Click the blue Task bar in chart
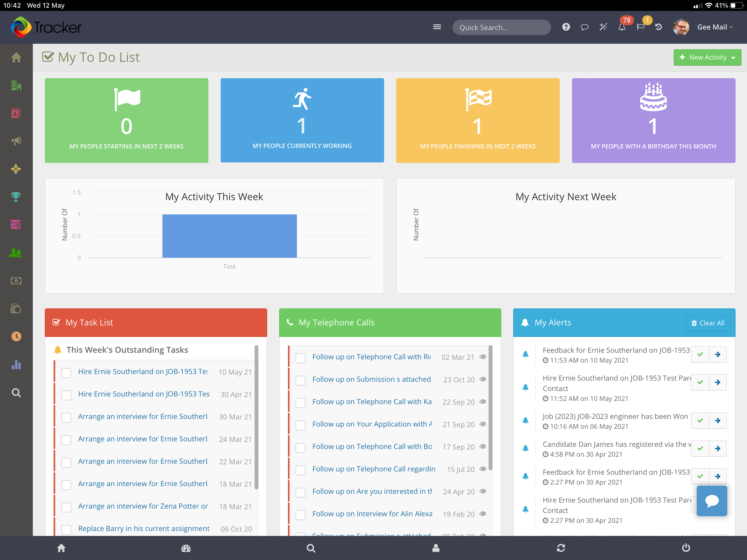 230,236
